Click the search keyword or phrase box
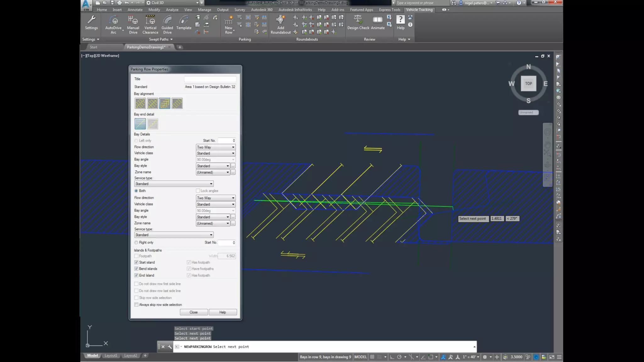Viewport: 644px width, 362px height. tap(421, 3)
